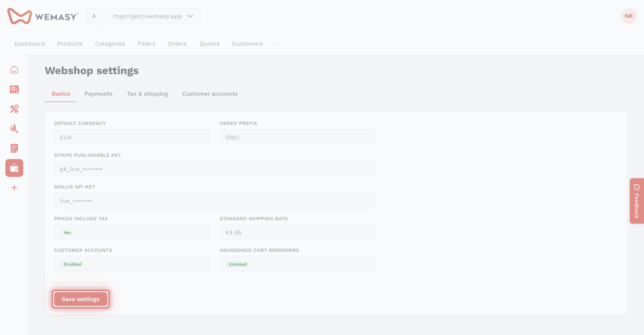Toggle Customer Accounts Enabled badge
The height and width of the screenshot is (335, 644).
point(72,264)
